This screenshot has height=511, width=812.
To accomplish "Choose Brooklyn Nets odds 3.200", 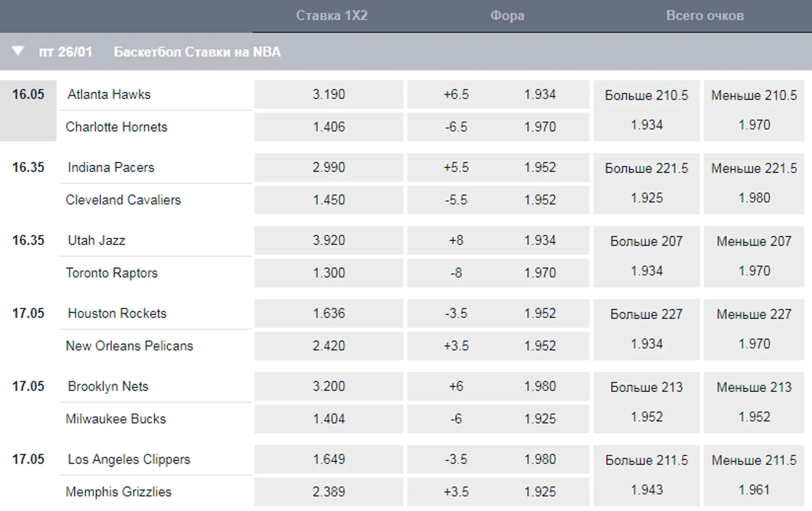I will point(329,386).
